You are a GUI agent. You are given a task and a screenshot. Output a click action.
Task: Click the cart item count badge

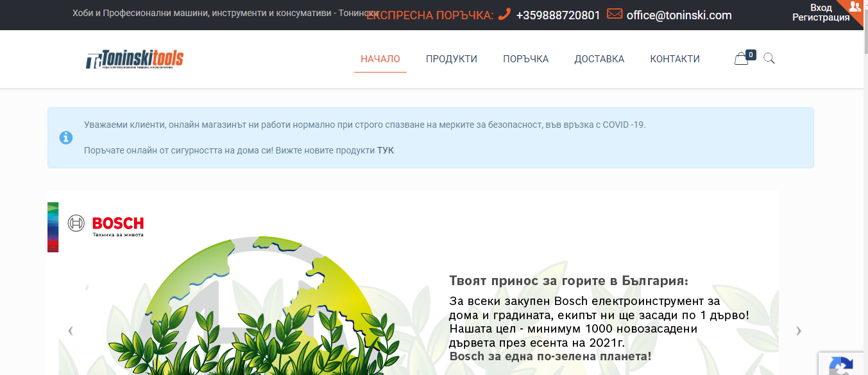tap(751, 55)
